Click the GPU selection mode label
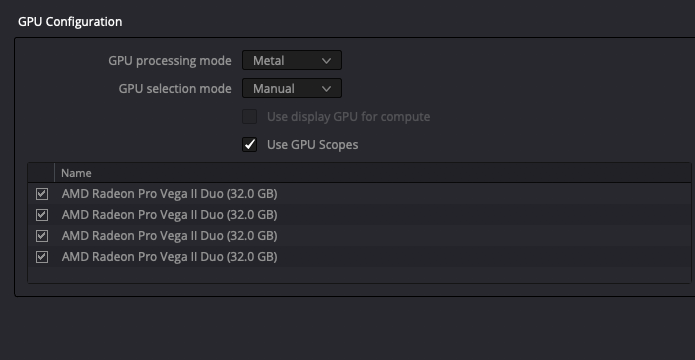 click(x=175, y=89)
